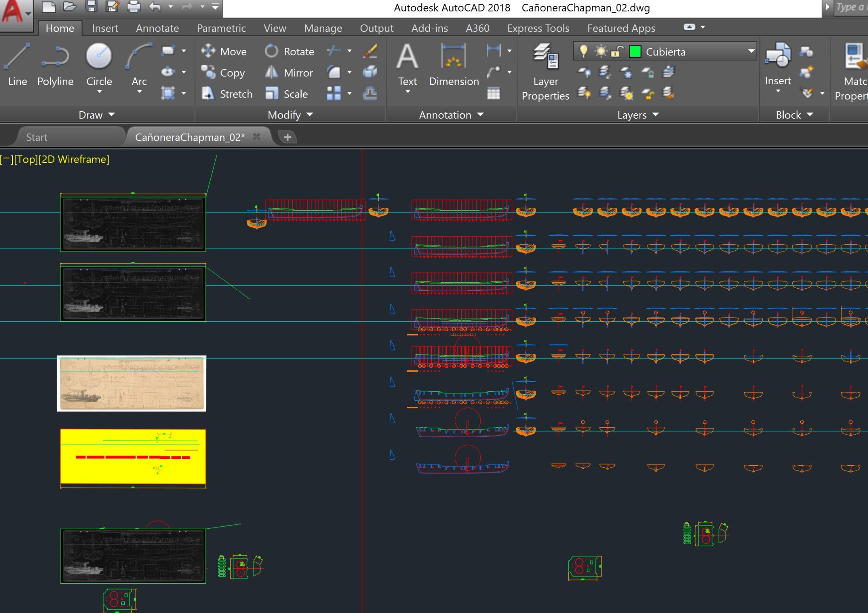The height and width of the screenshot is (613, 868).
Task: Switch to the Manage ribbon tab
Action: [x=323, y=28]
